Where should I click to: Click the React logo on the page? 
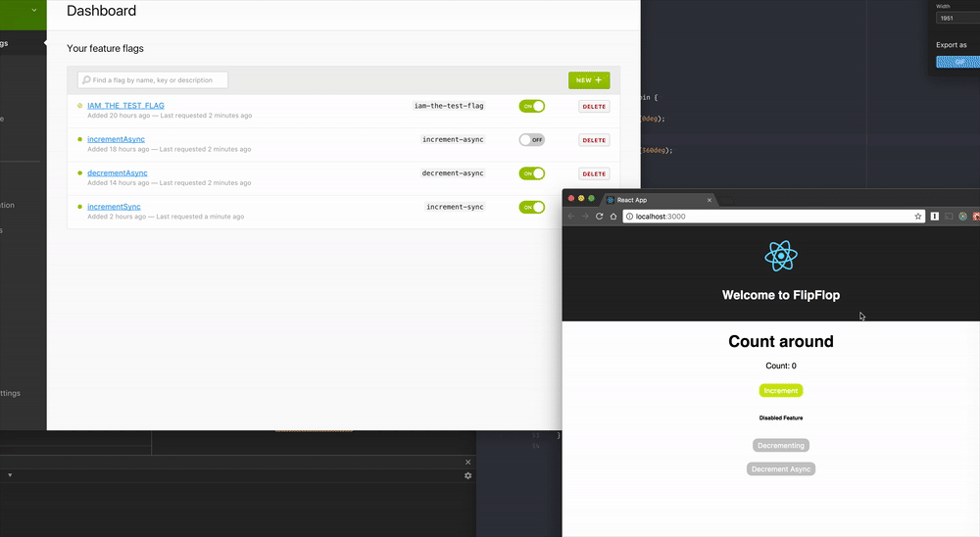point(781,257)
